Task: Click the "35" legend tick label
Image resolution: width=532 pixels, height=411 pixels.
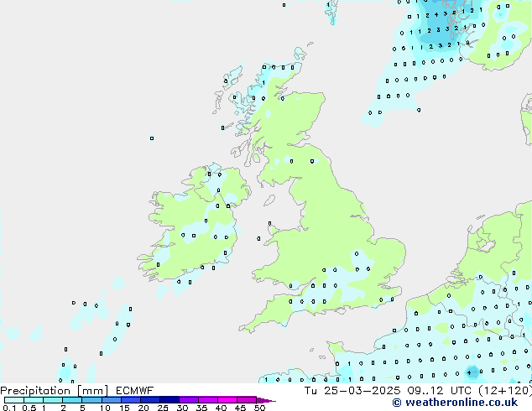Action: pyautogui.click(x=201, y=408)
